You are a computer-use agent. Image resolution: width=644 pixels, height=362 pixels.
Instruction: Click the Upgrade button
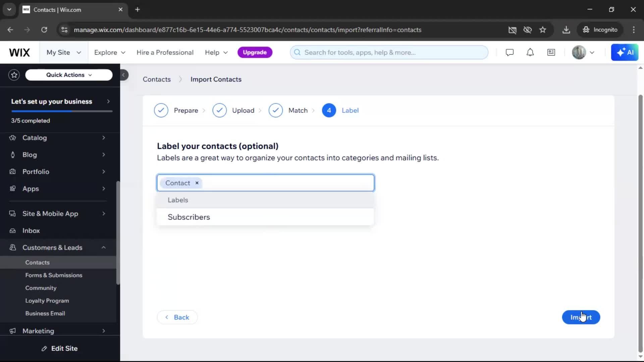(x=255, y=52)
